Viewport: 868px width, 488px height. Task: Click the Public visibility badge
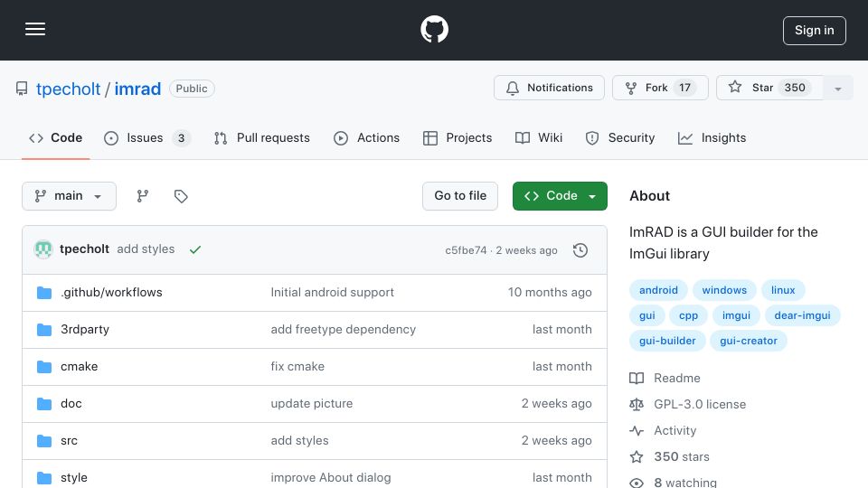point(192,89)
